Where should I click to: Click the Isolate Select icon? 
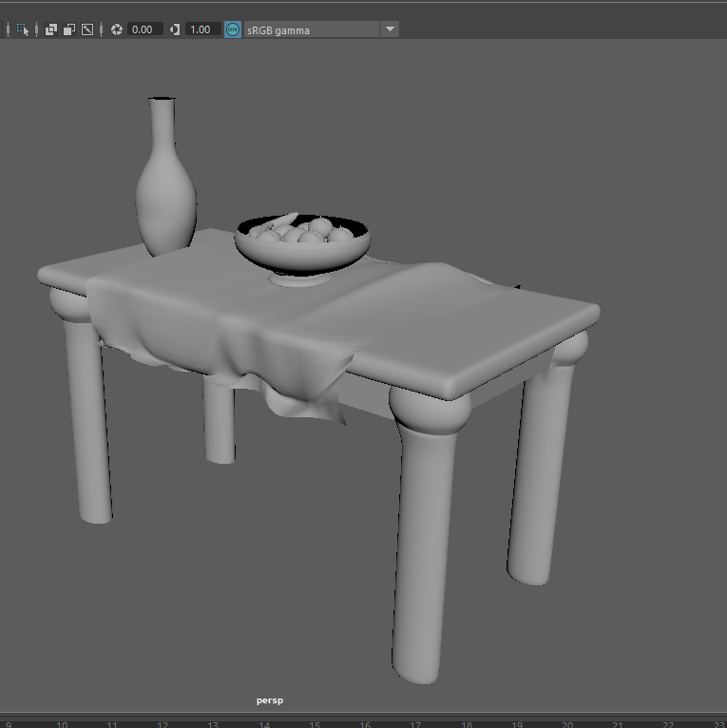tap(24, 29)
